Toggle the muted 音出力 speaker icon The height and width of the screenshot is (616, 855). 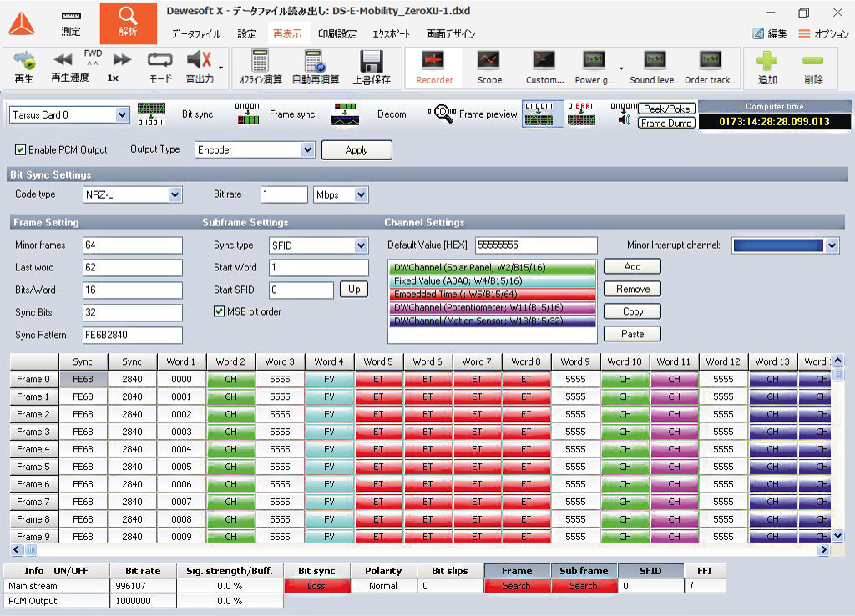coord(199,59)
